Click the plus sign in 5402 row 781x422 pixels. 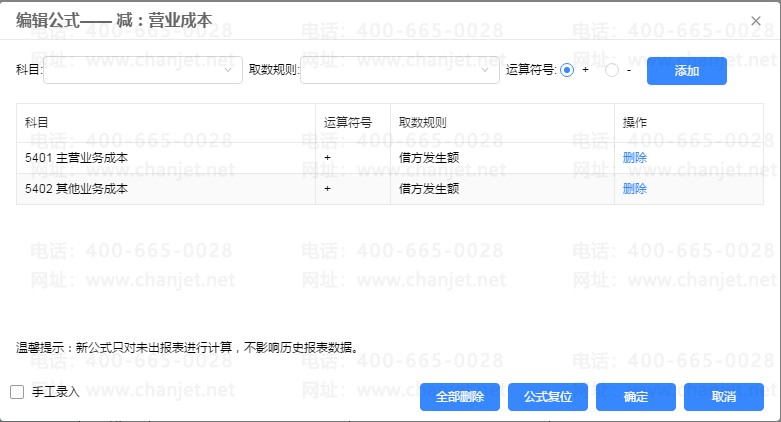tap(327, 189)
